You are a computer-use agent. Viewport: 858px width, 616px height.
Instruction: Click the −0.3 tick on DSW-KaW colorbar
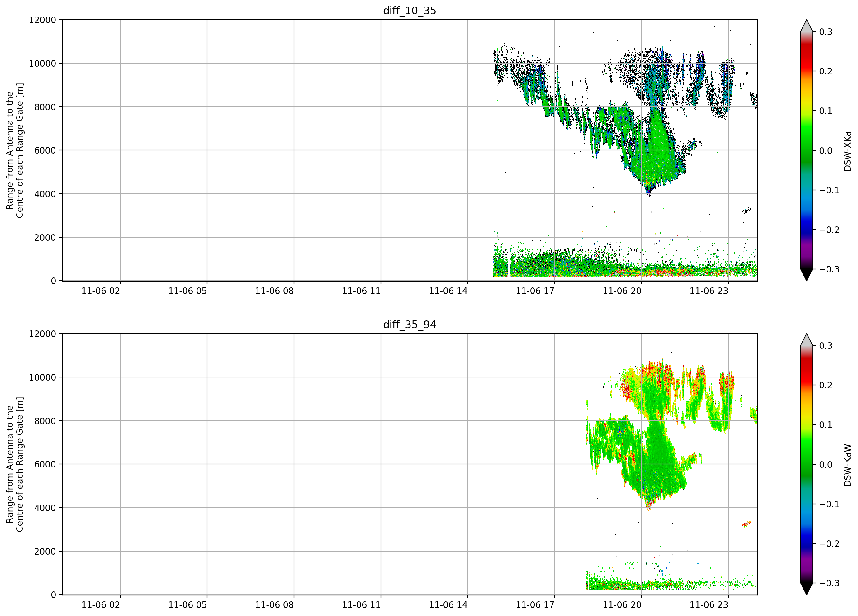[829, 584]
